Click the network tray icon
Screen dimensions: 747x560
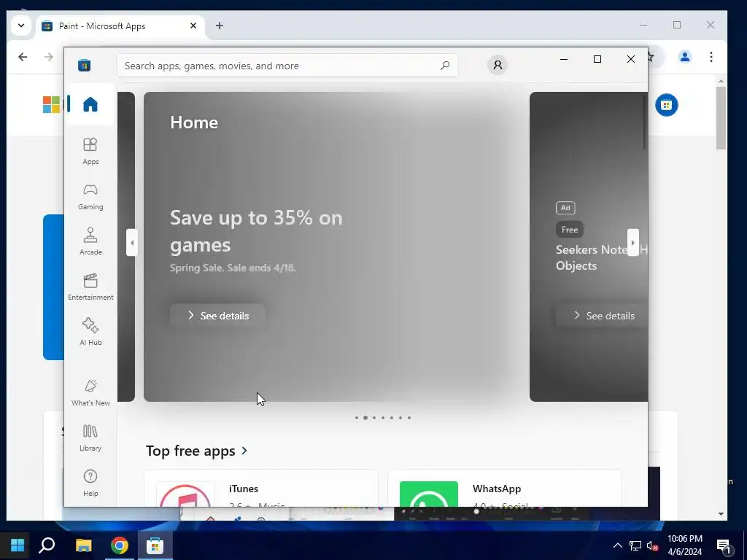[635, 545]
